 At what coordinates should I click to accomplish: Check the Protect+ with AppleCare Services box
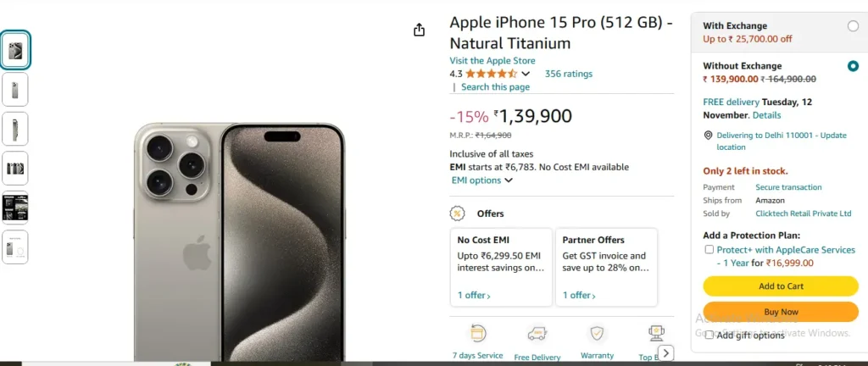(709, 250)
